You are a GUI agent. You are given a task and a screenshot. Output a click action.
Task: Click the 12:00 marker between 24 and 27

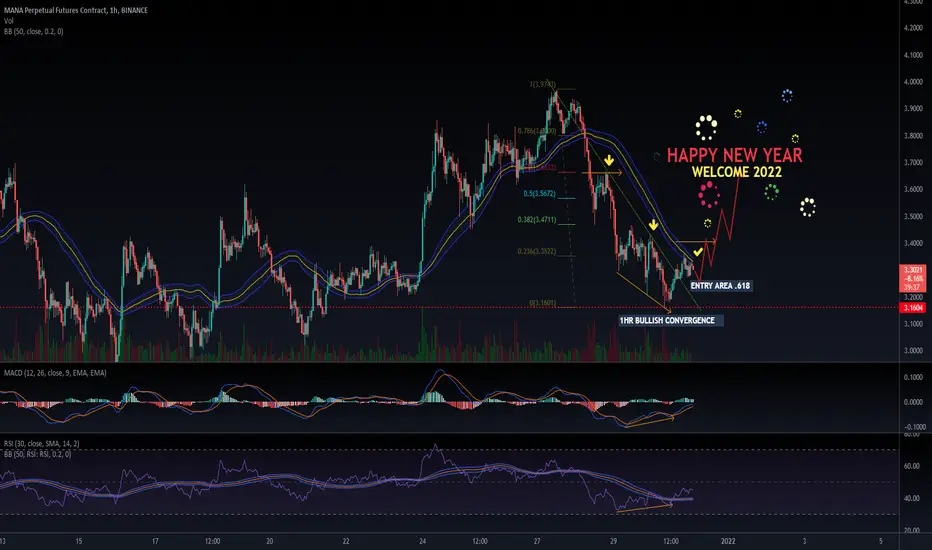click(x=480, y=542)
